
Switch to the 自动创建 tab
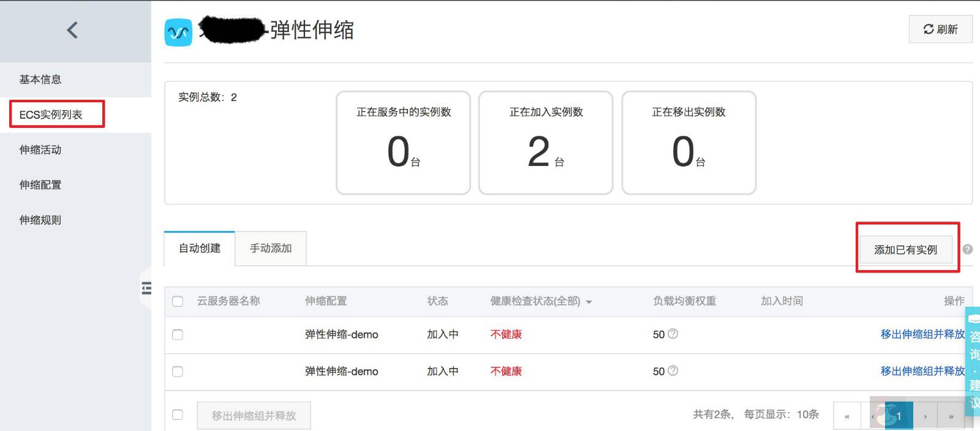click(200, 249)
